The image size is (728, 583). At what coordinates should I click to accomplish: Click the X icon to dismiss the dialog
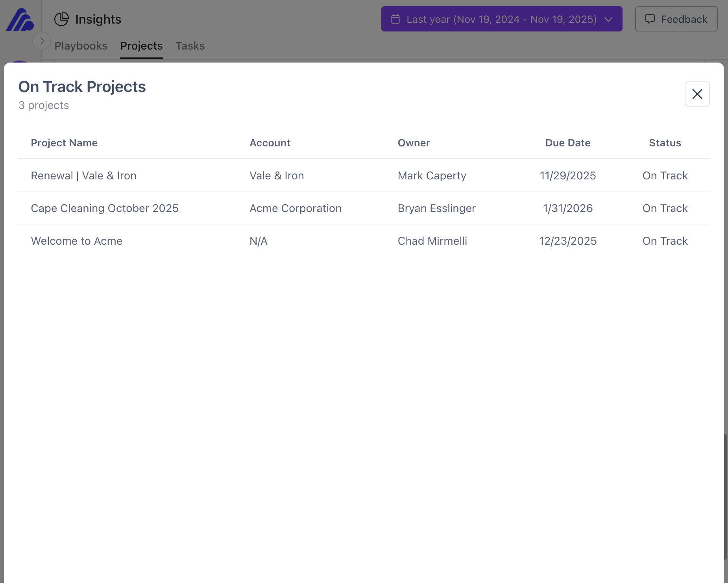tap(697, 94)
